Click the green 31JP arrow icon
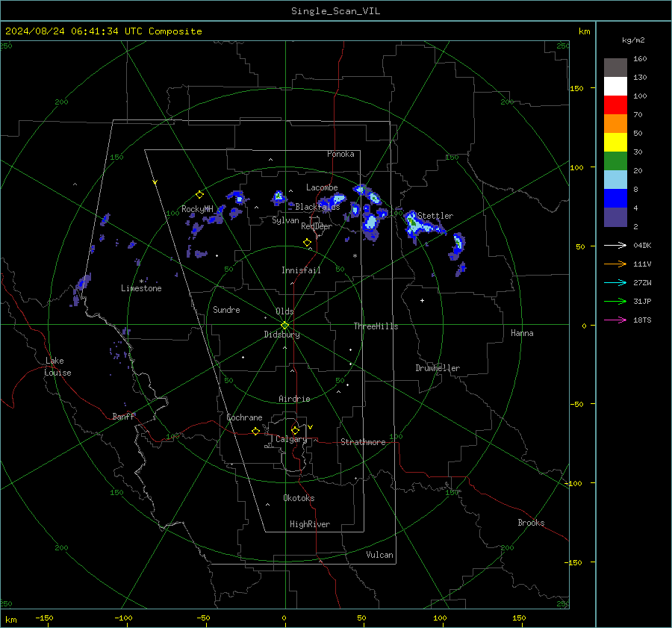Image resolution: width=672 pixels, height=628 pixels. (x=615, y=302)
